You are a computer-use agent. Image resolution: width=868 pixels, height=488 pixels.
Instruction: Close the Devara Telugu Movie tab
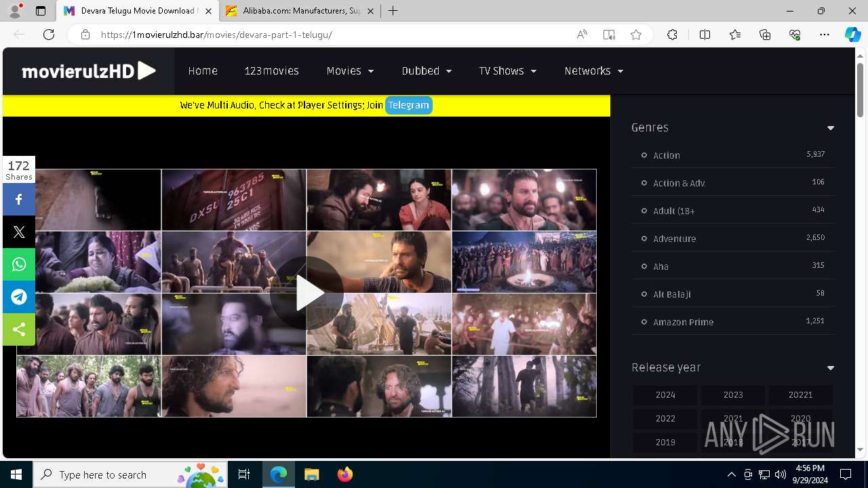[208, 11]
